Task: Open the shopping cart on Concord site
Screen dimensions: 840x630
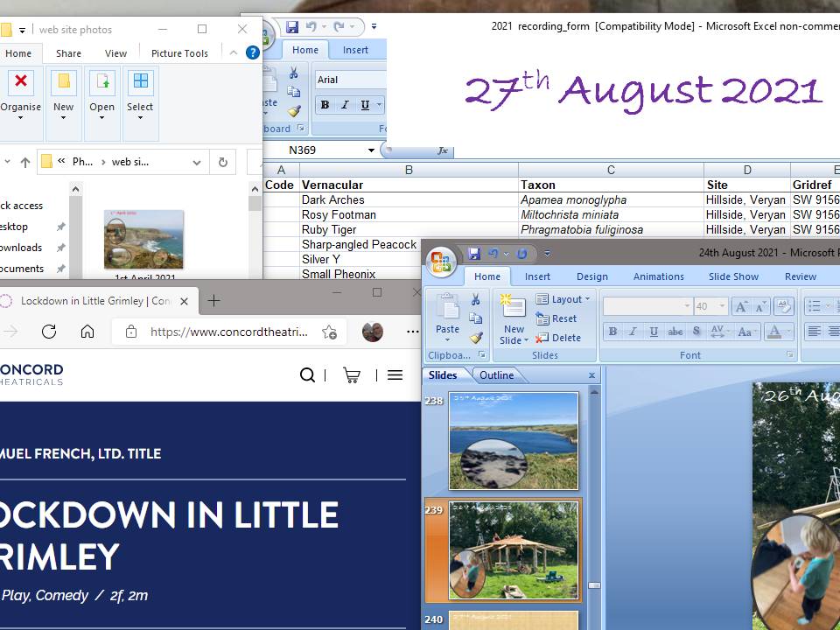Action: (x=352, y=375)
